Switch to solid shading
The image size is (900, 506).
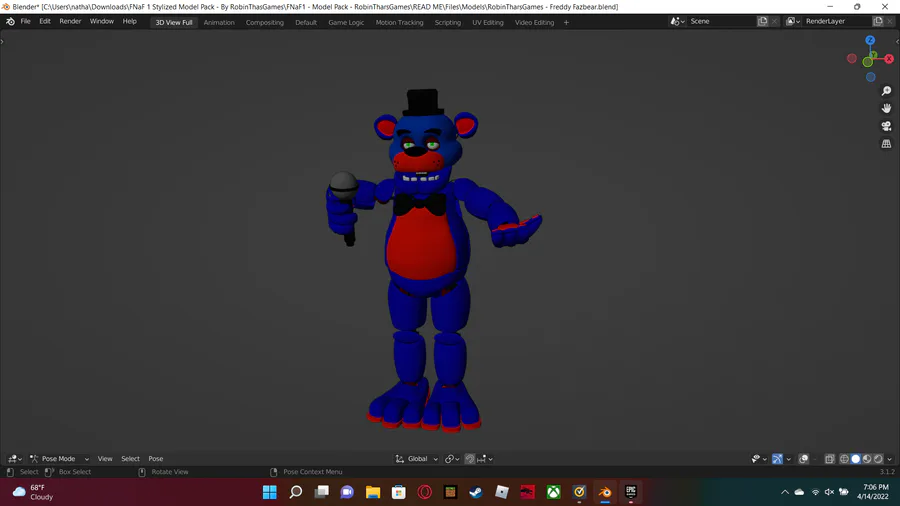pyautogui.click(x=856, y=459)
